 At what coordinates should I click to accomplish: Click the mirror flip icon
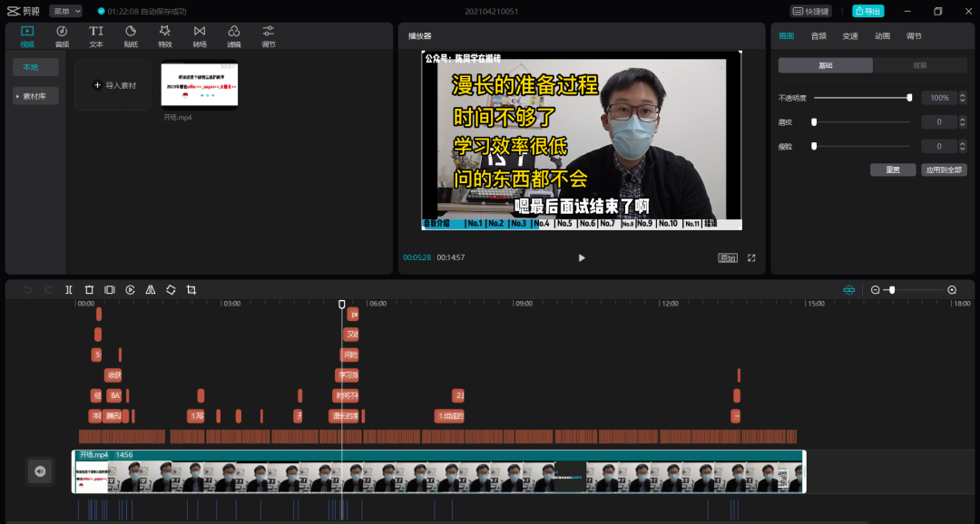point(151,290)
